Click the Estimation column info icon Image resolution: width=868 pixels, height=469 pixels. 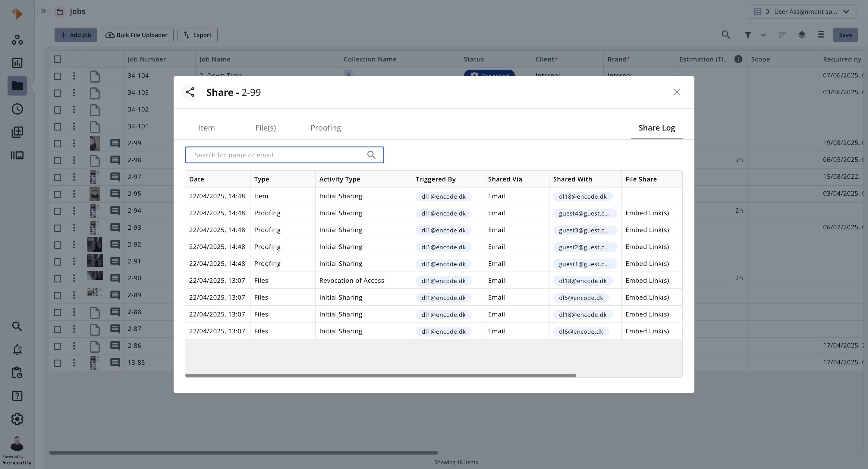(x=738, y=59)
